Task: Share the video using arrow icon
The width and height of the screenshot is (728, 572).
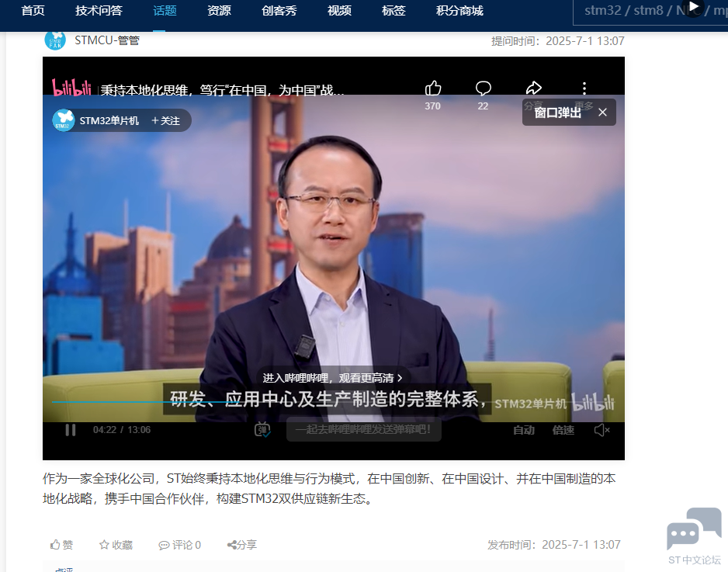Action: 533,88
